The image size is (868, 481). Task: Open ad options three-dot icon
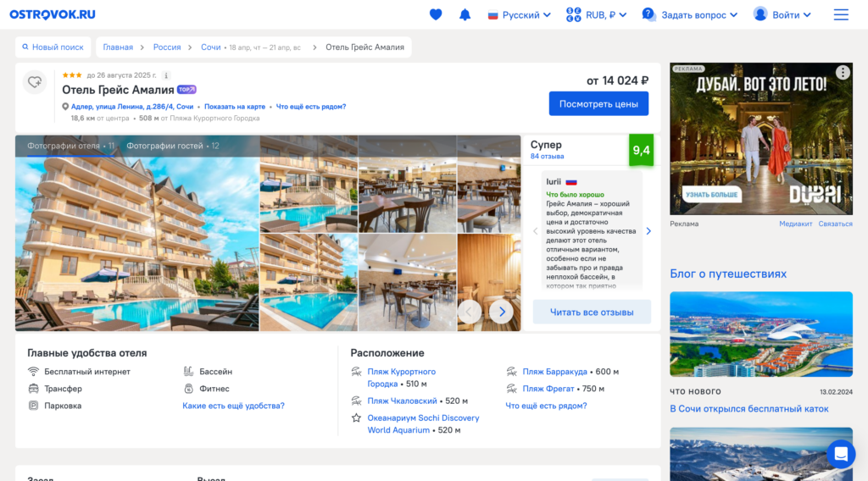point(843,73)
